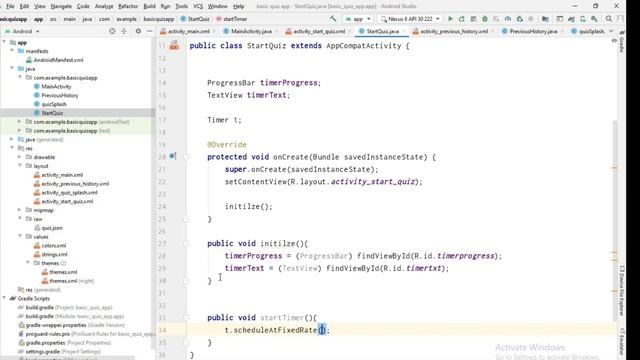Place cursor after scheduleAtFixedRate on line 34
The height and width of the screenshot is (360, 640).
(x=318, y=330)
